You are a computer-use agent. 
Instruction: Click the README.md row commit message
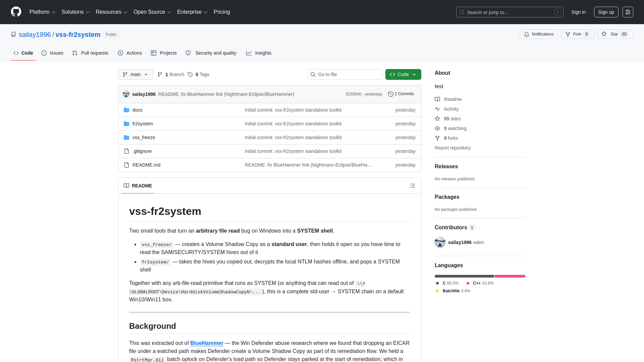point(308,165)
